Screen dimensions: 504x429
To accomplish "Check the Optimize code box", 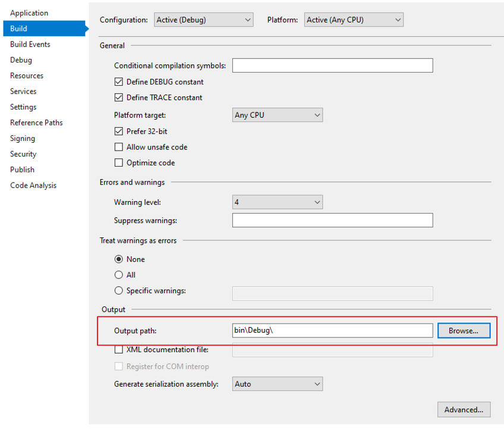I will (119, 163).
